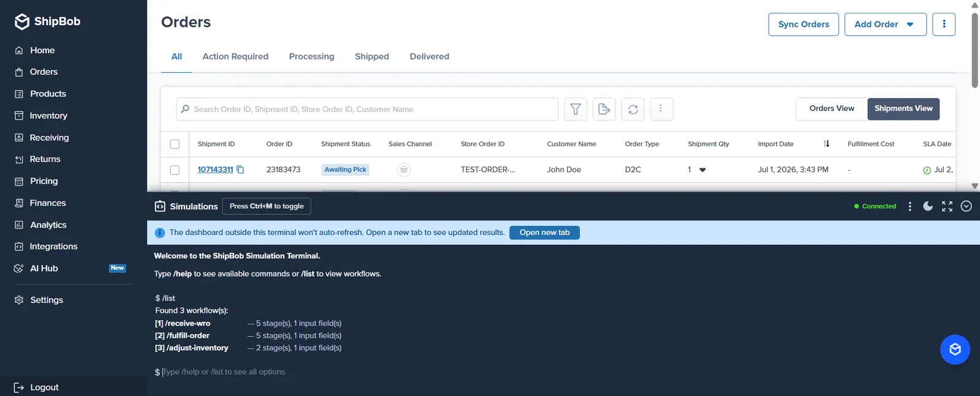Collapse the Simulations panel
Screen dimensions: 980x396
[967, 206]
